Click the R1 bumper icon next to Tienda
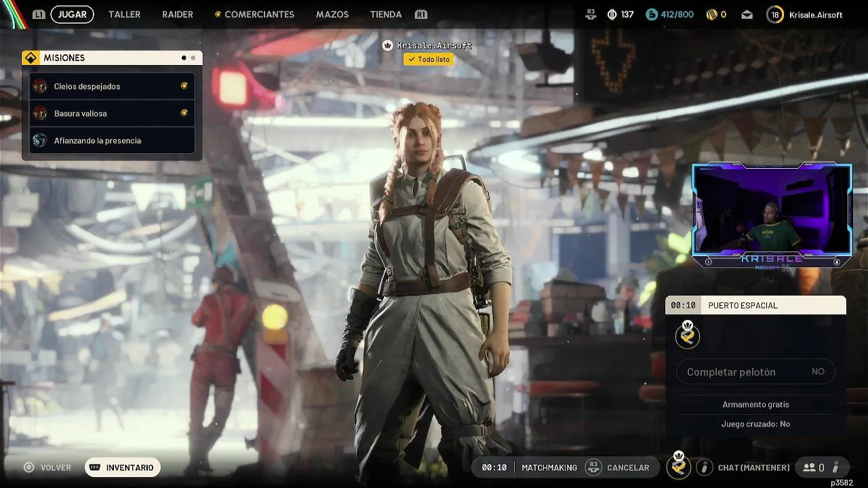868x488 pixels. (x=421, y=14)
